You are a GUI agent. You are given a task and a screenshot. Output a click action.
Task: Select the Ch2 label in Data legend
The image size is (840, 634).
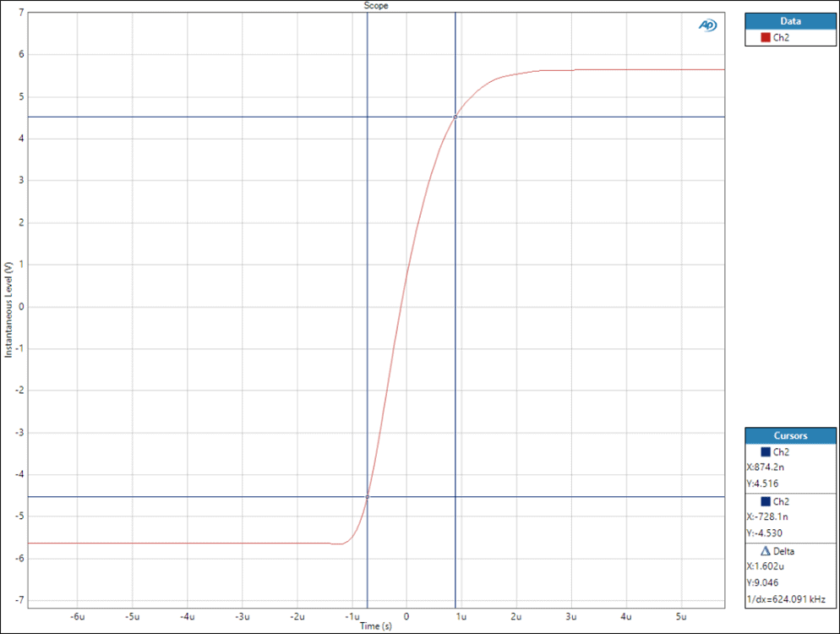(x=782, y=38)
